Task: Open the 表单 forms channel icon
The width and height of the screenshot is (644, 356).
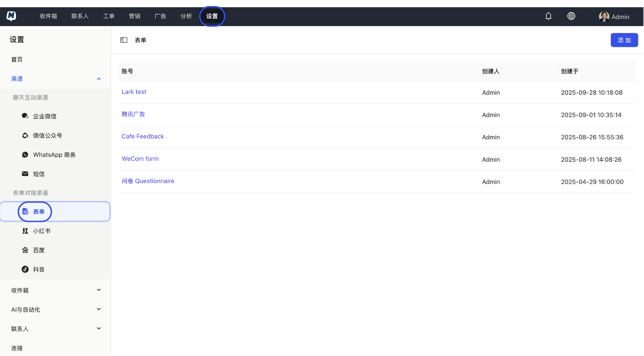Action: [25, 211]
